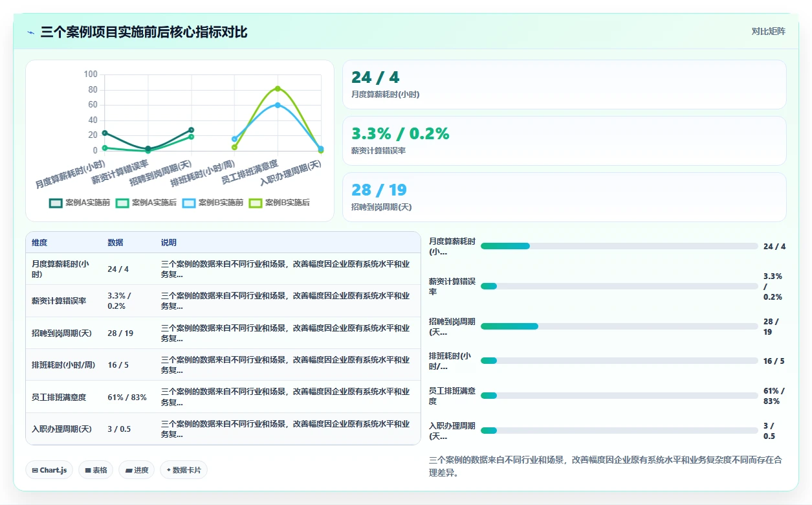Select the 表格 tag chip

(96, 470)
